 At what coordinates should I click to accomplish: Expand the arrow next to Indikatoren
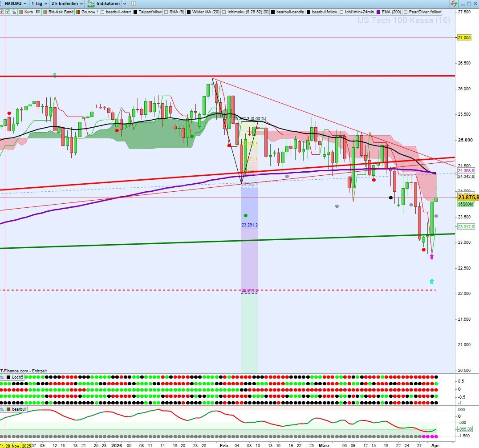(124, 3)
